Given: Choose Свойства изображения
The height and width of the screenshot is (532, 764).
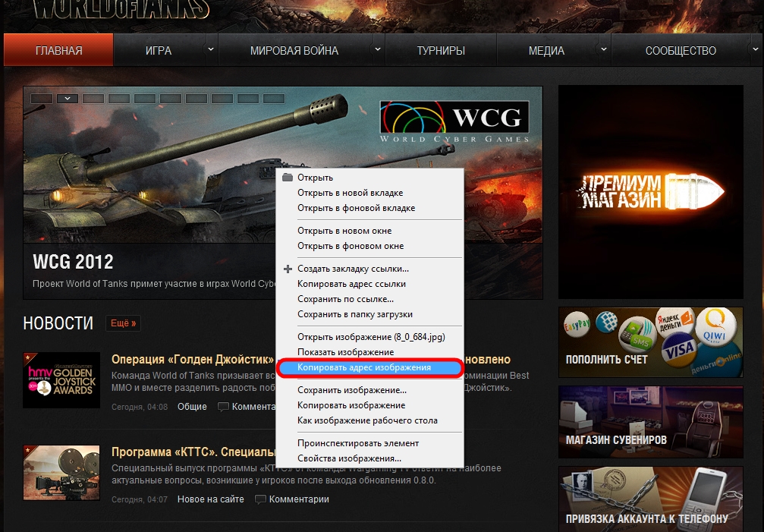Looking at the screenshot, I should (x=369, y=458).
